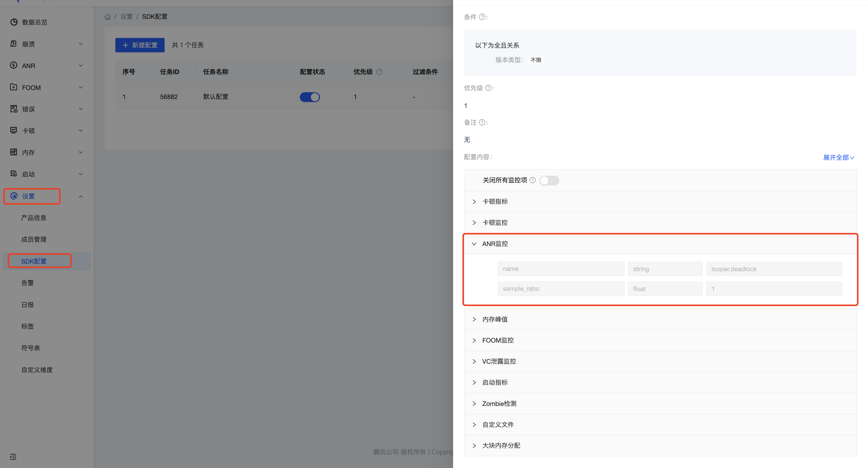Click the FOOM sidebar icon

click(14, 87)
